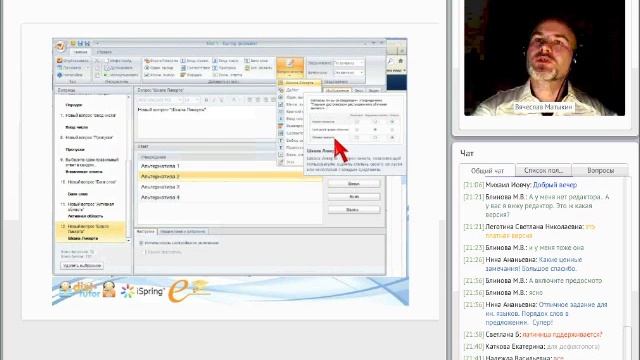Insert a Matching (Соответствие) question
Screen dimensions: 640x360
click(x=195, y=68)
